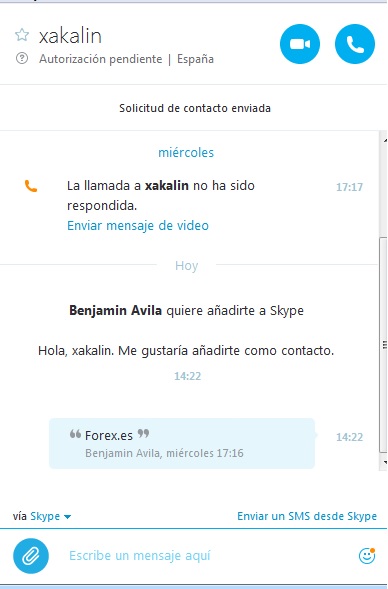Click the 14:22 timestamp beside Forex.es bubble
This screenshot has height=589, width=388.
coord(349,437)
